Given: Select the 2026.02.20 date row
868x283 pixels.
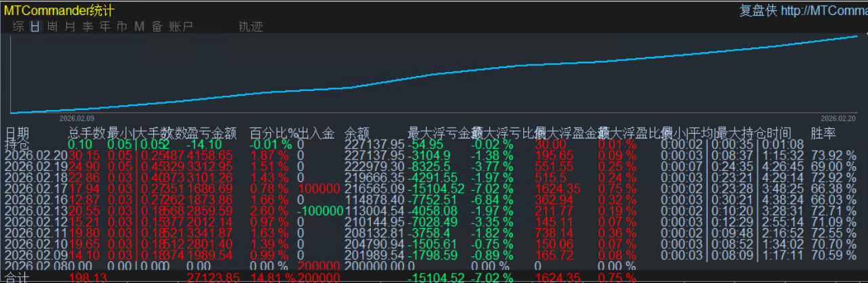Looking at the screenshot, I should tap(36, 155).
